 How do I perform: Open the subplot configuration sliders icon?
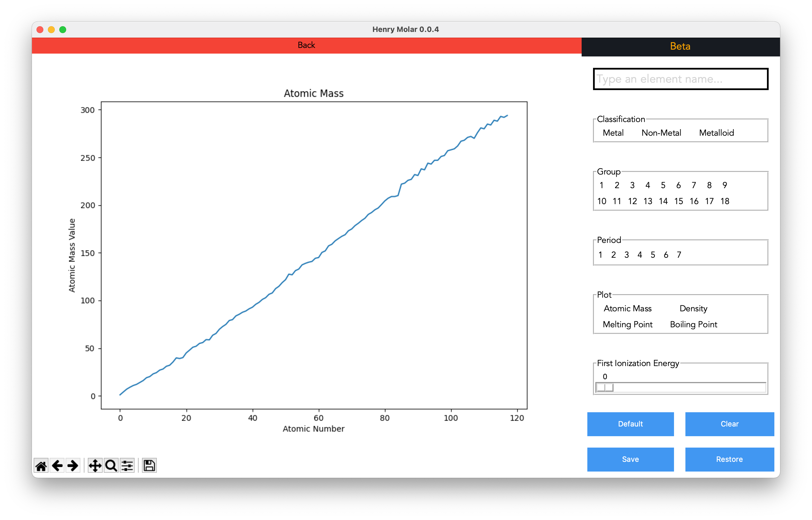pyautogui.click(x=127, y=466)
